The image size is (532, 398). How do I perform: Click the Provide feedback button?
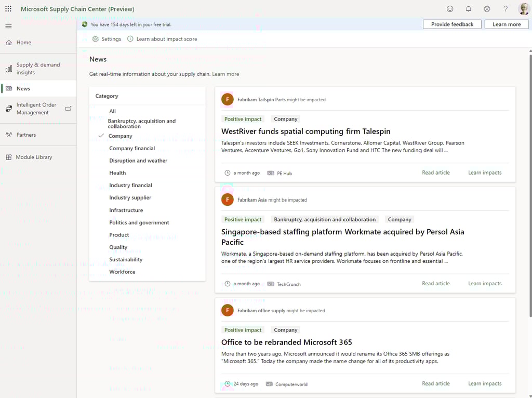(452, 24)
